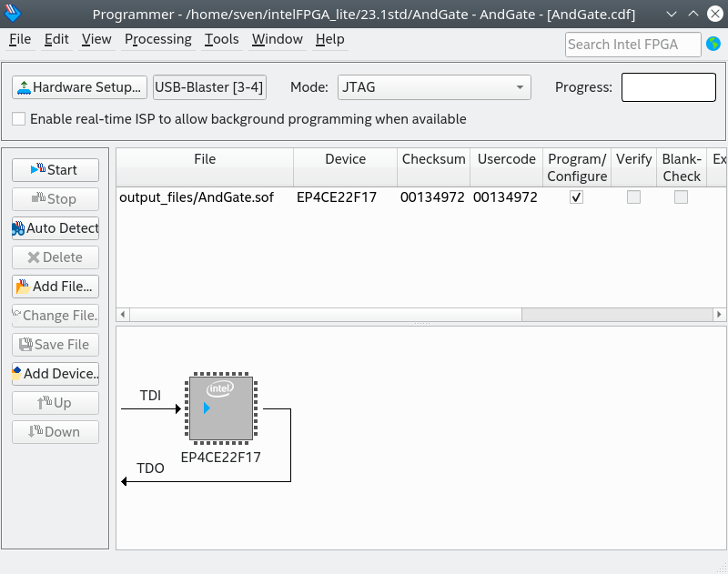Click the Checksum column header
The width and height of the screenshot is (728, 574).
[434, 167]
